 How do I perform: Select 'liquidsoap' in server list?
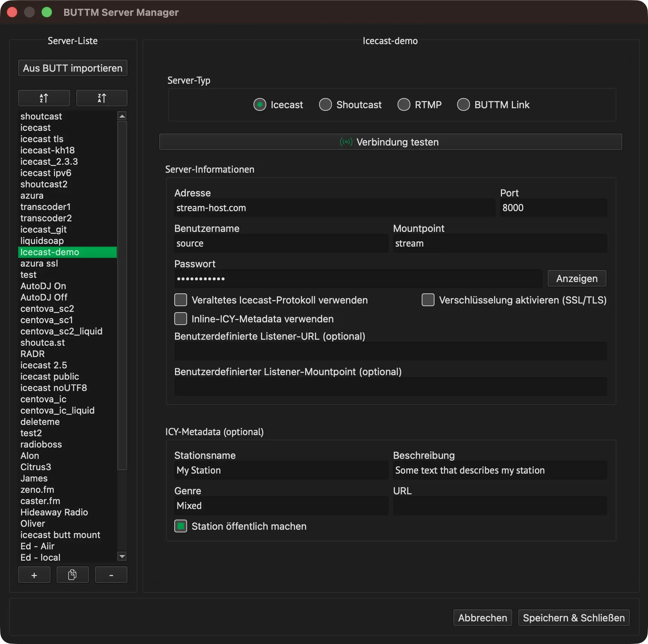click(x=68, y=241)
